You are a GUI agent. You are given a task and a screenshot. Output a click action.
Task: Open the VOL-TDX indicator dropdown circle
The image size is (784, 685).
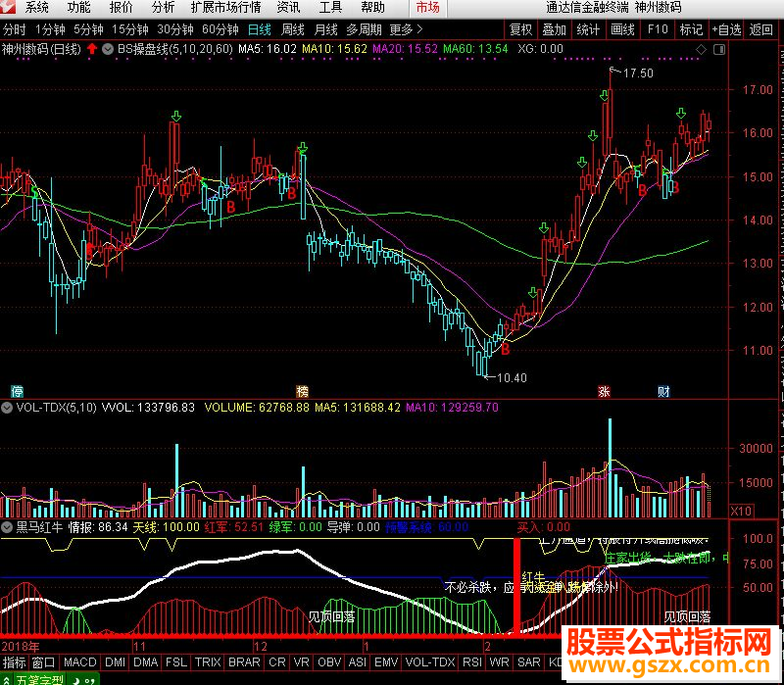pos(7,408)
